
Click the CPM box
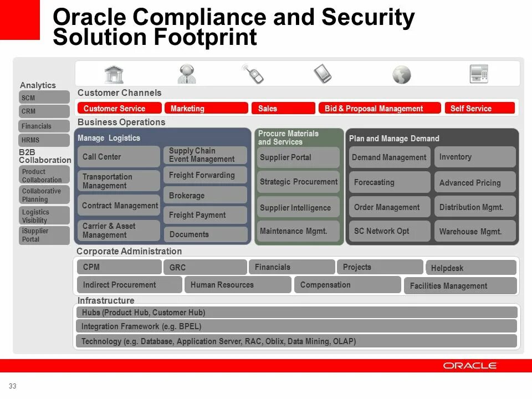[120, 267]
